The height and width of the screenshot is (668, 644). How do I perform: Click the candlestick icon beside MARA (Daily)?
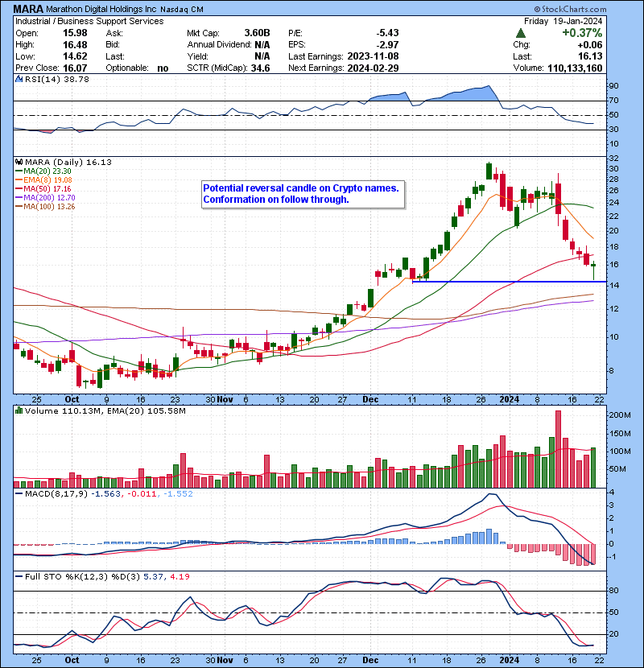19,162
